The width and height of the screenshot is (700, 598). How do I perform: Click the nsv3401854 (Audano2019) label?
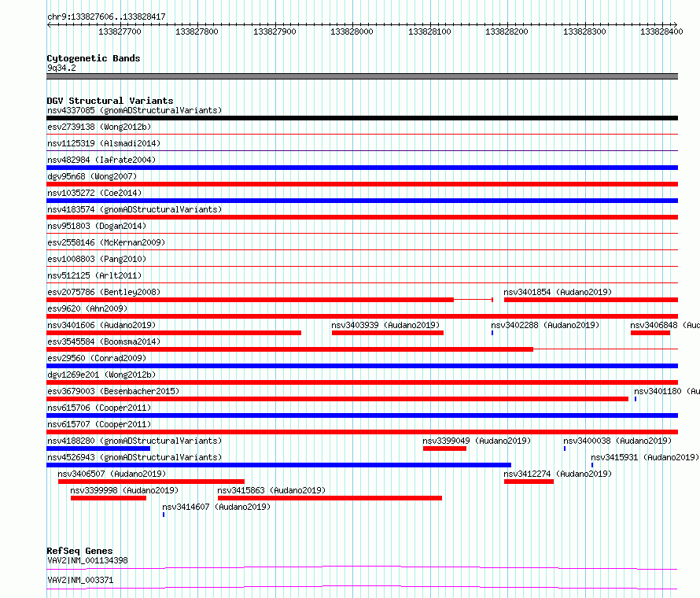pyautogui.click(x=558, y=292)
